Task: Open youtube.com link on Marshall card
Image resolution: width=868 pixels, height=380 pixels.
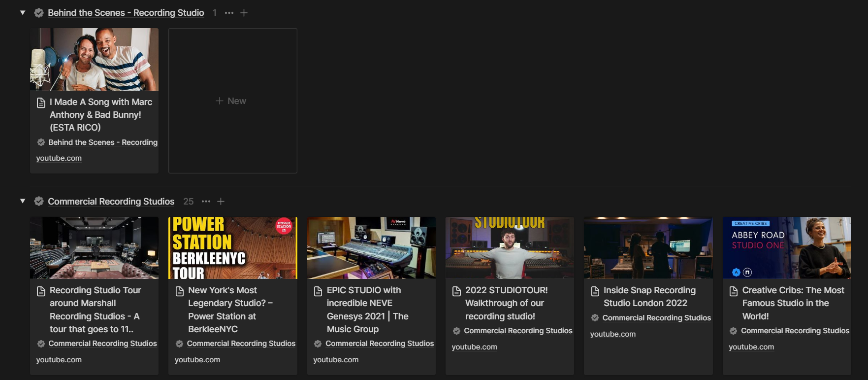Action: (x=59, y=360)
